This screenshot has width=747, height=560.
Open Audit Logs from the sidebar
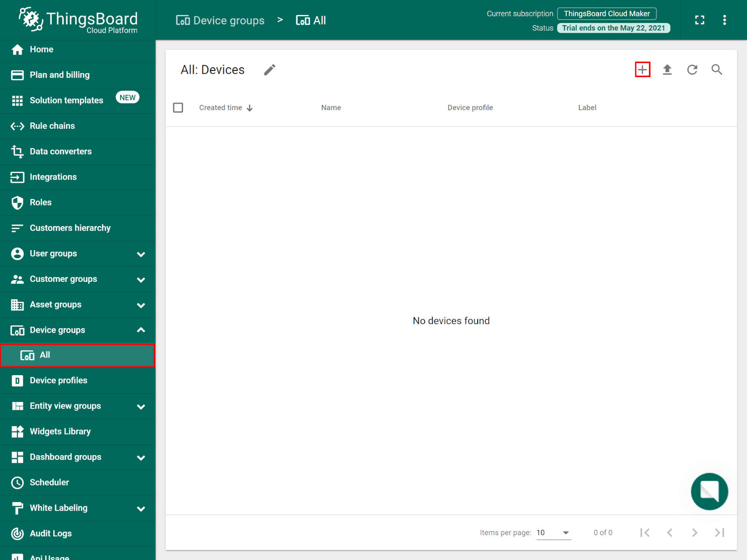pyautogui.click(x=50, y=533)
